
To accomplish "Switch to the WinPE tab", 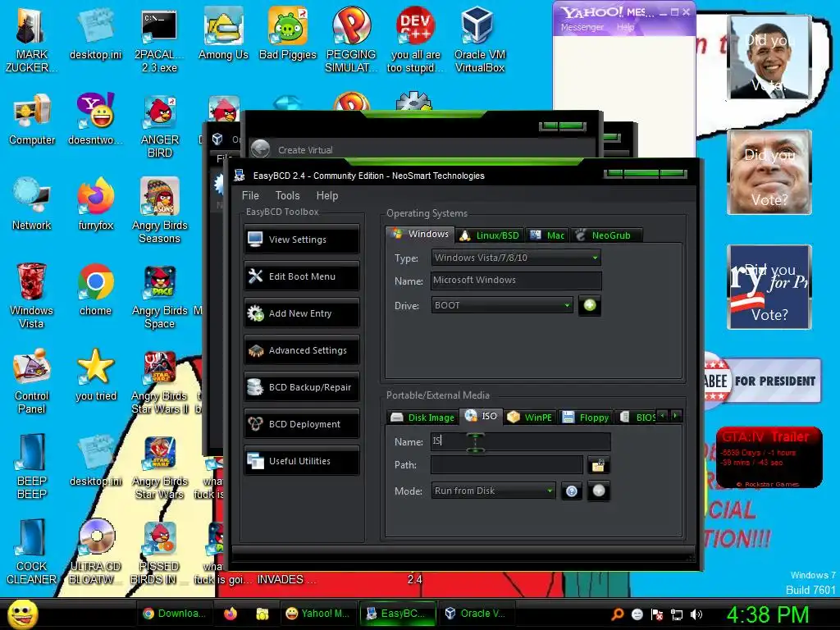I will click(x=531, y=418).
